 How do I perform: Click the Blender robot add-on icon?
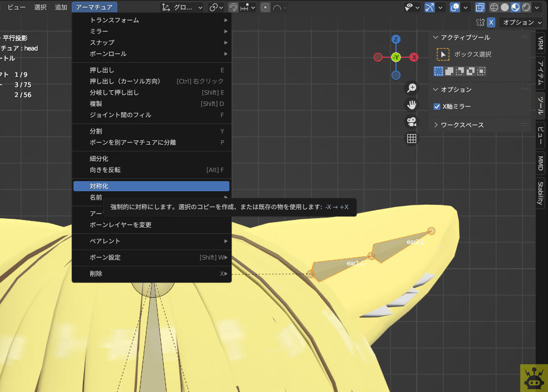click(x=533, y=378)
